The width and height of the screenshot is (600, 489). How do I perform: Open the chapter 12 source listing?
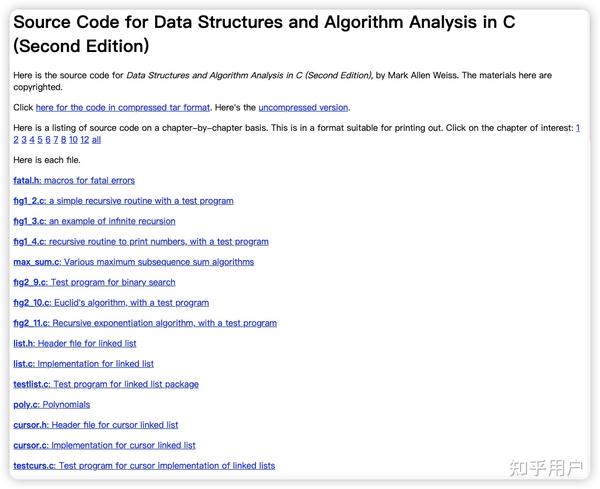(x=84, y=140)
